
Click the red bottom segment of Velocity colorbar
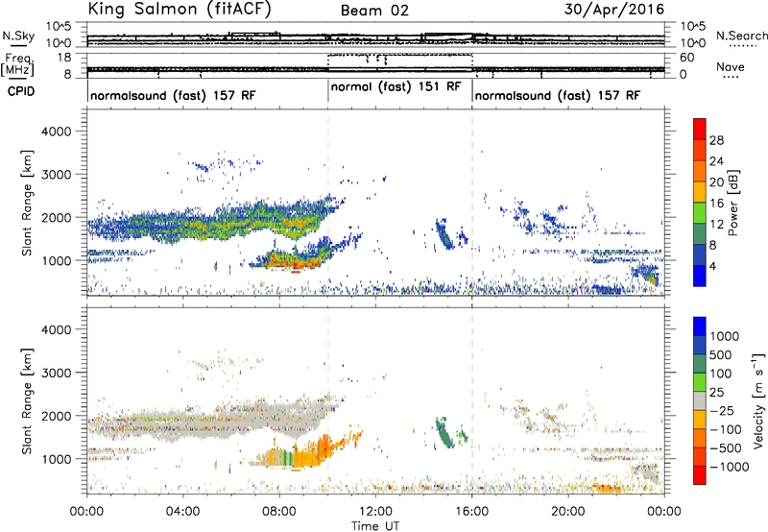(x=700, y=475)
